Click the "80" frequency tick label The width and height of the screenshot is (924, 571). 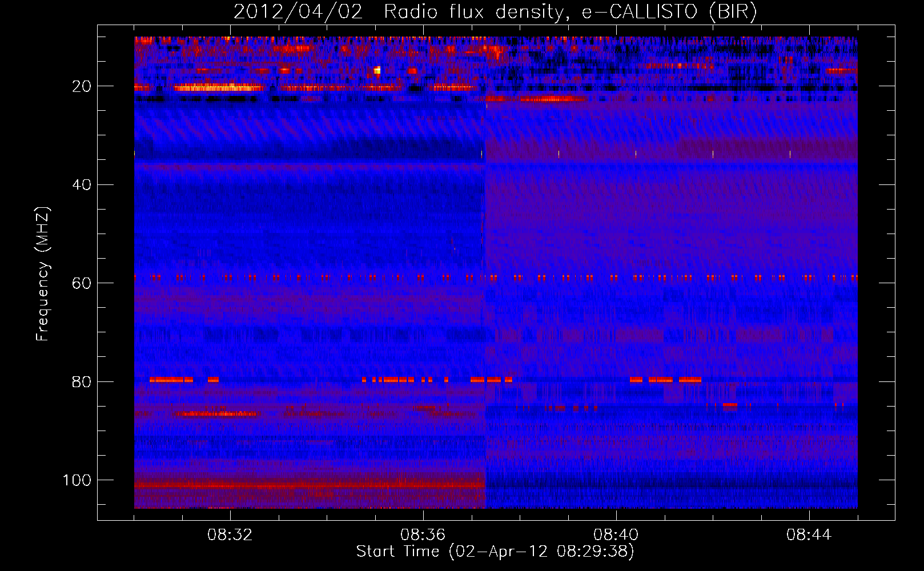coord(82,382)
